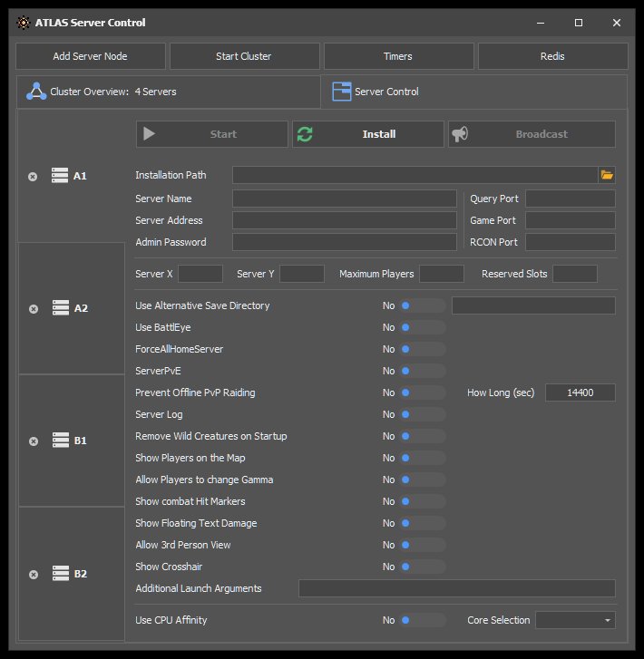Select the B1 server stack icon
The image size is (644, 659).
point(61,440)
